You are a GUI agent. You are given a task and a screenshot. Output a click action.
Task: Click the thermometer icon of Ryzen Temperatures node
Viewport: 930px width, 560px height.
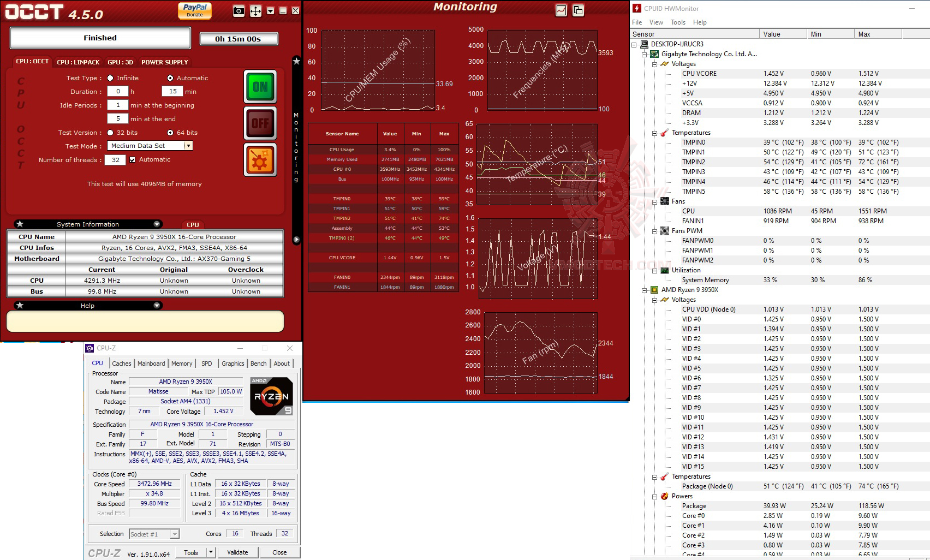coord(664,476)
